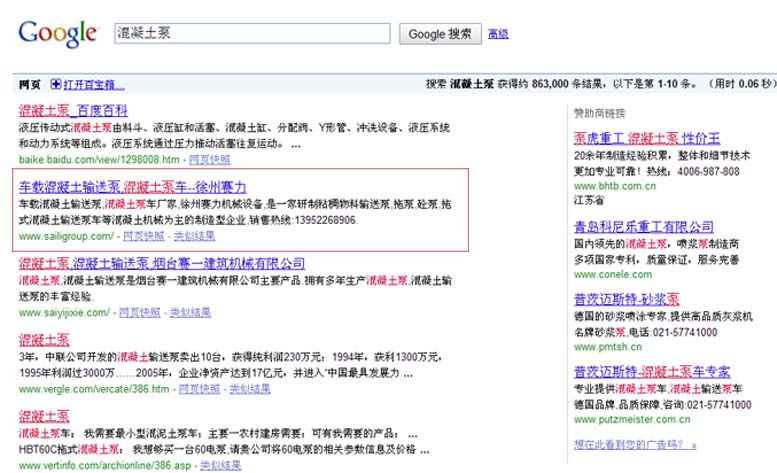777x473 pixels.
Task: Click the 赞助商链接 heading
Action: coord(600,113)
